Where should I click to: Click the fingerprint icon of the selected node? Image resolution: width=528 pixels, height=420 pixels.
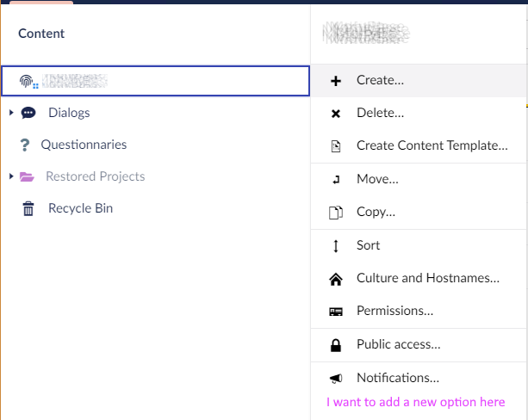(27, 81)
